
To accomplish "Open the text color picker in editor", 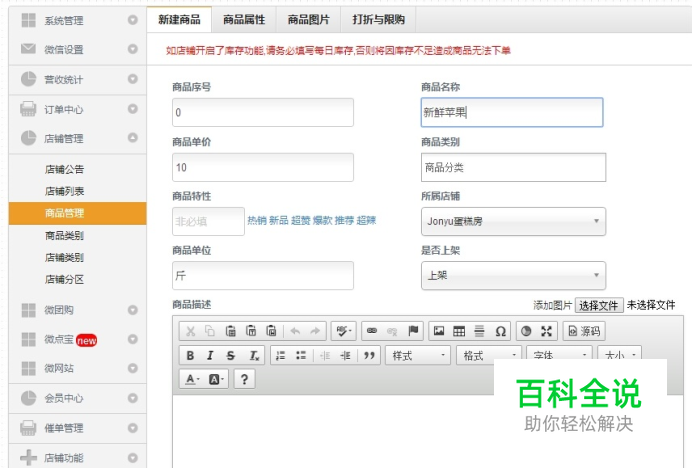I will (x=190, y=379).
